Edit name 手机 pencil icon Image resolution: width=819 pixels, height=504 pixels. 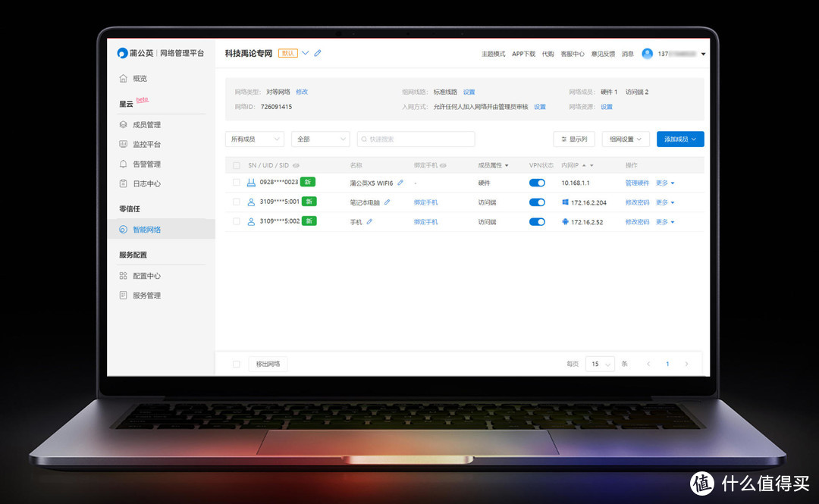tap(369, 221)
